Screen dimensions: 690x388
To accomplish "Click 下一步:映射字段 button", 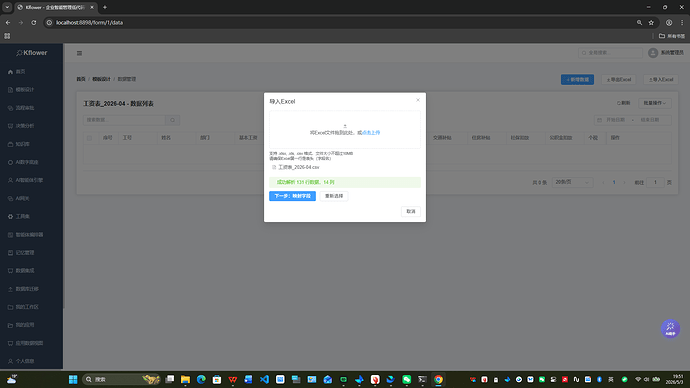I will click(292, 196).
